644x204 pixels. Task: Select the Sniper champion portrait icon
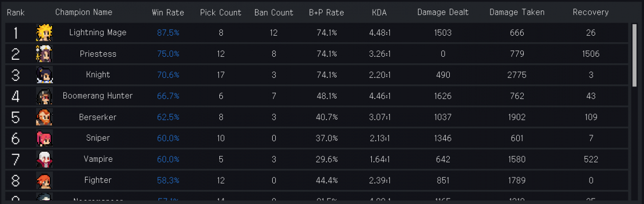(44, 138)
